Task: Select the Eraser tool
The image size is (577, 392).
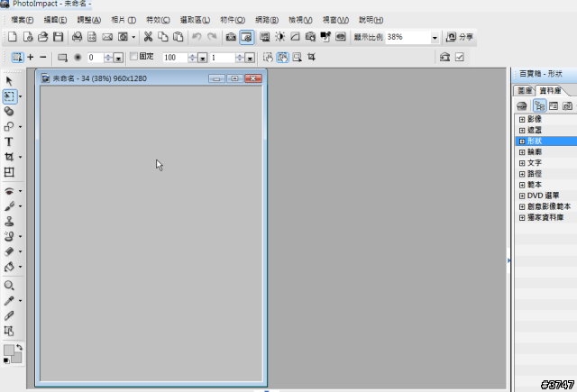Action: [9, 251]
